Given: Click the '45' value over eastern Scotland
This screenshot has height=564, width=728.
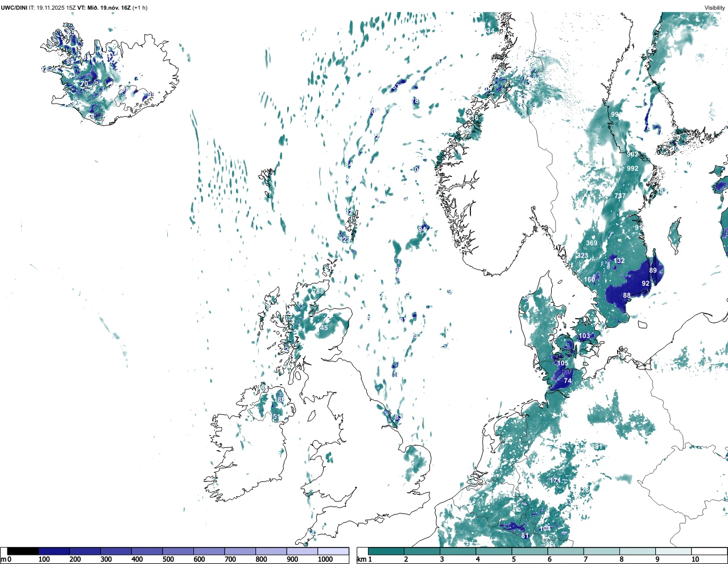Looking at the screenshot, I should pyautogui.click(x=324, y=328).
